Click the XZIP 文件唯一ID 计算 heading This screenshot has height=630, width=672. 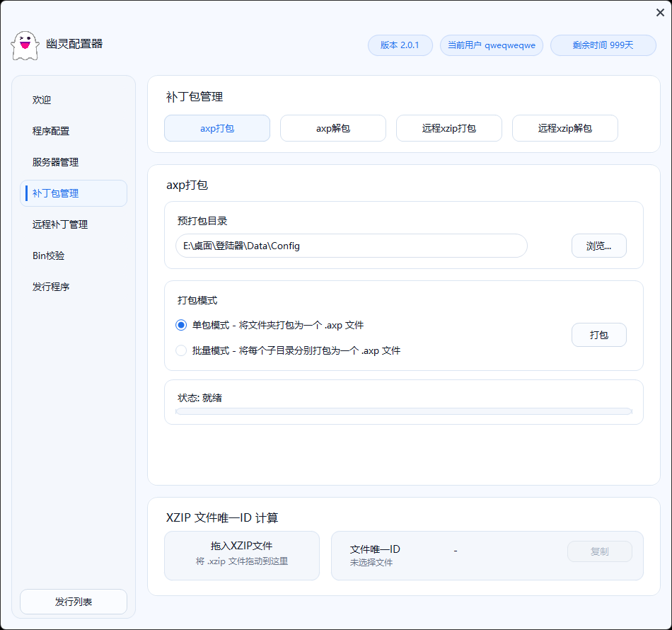[222, 517]
